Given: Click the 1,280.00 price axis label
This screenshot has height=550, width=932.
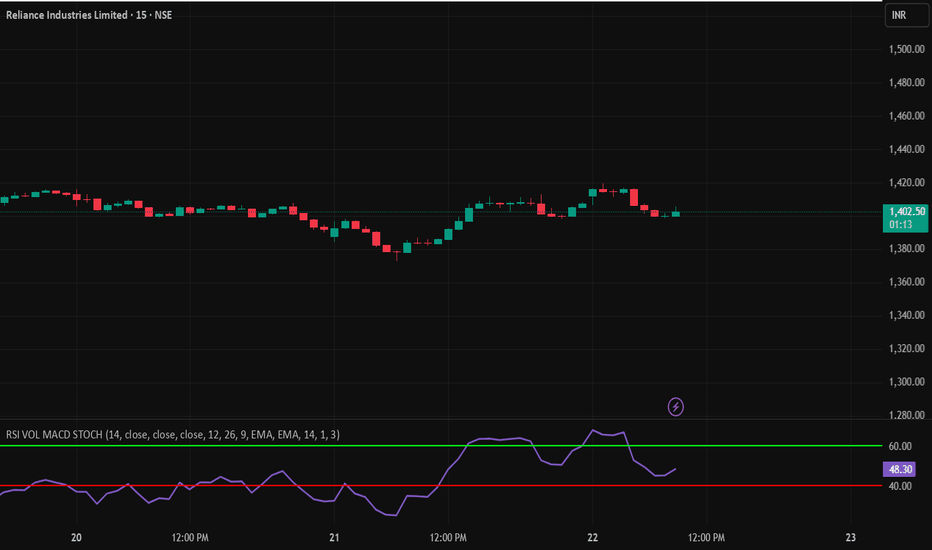Looking at the screenshot, I should (x=906, y=414).
